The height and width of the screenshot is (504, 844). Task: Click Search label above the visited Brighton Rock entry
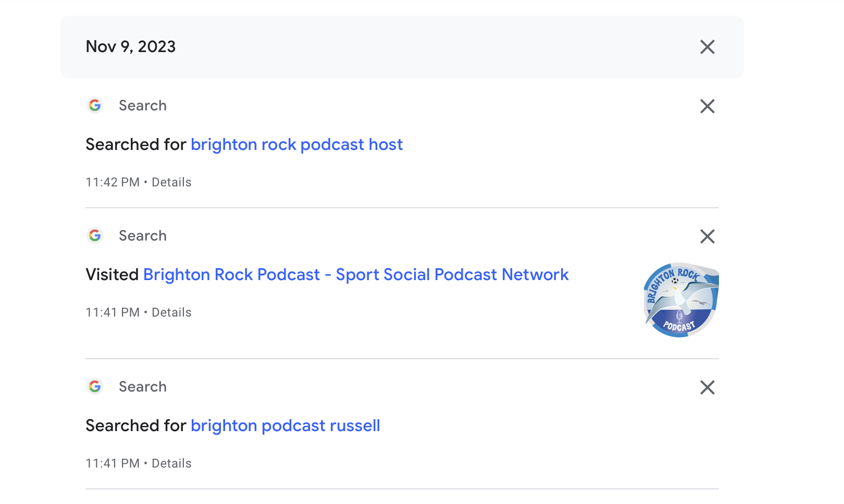click(x=143, y=236)
